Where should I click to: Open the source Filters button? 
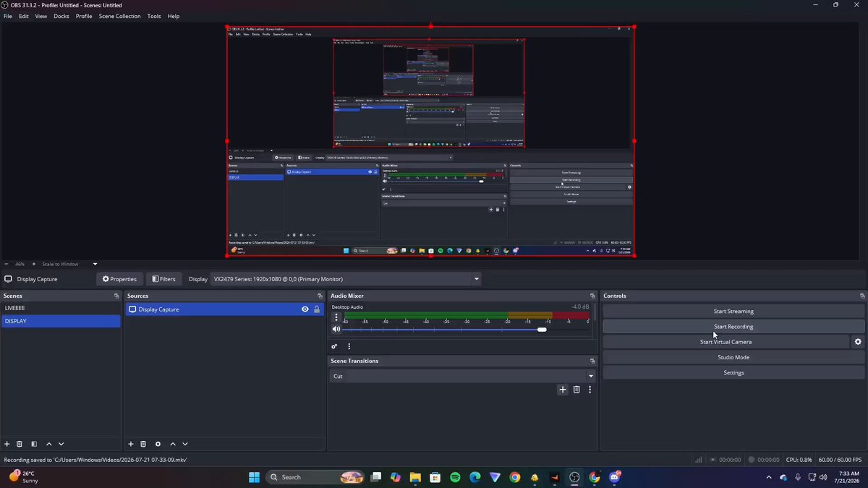[x=163, y=279]
